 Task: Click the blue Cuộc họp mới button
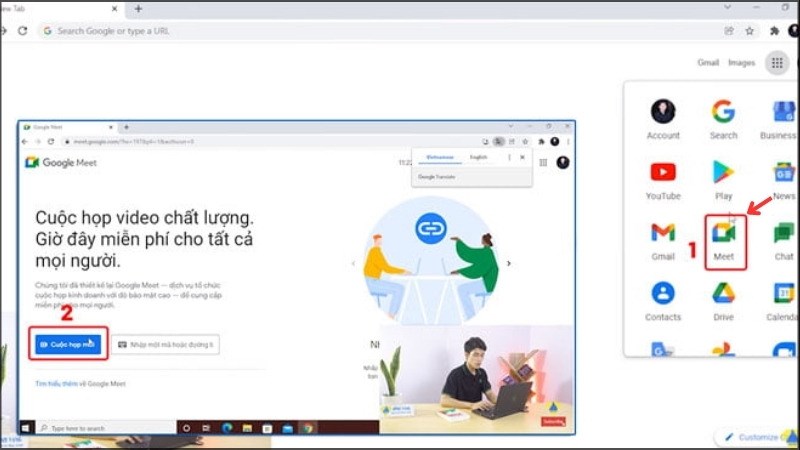pos(68,344)
